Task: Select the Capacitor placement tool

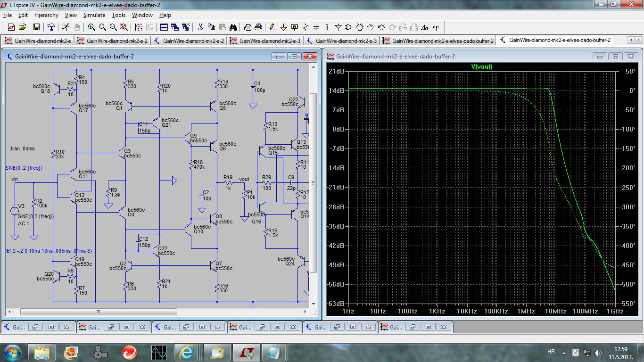Action: [316, 27]
